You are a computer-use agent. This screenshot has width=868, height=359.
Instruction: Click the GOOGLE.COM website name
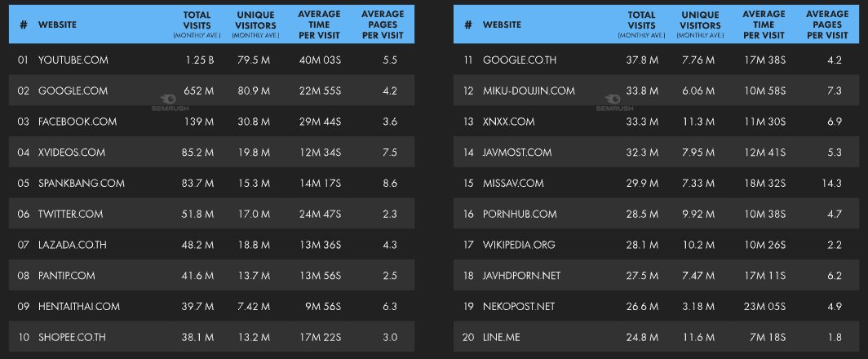tap(73, 91)
